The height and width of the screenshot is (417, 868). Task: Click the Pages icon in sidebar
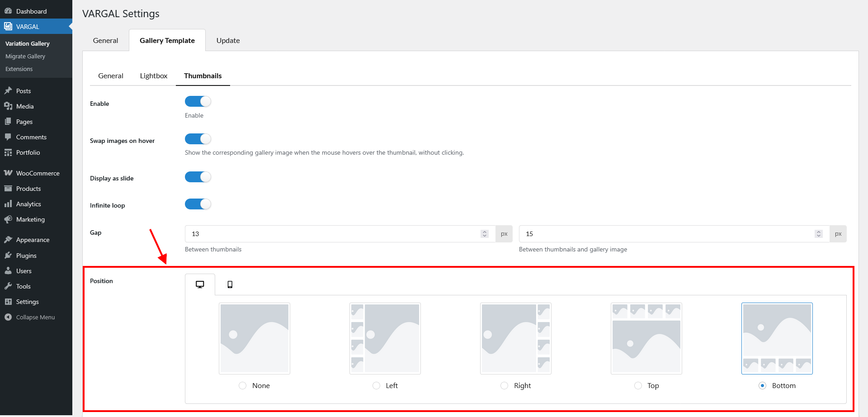[x=8, y=121]
